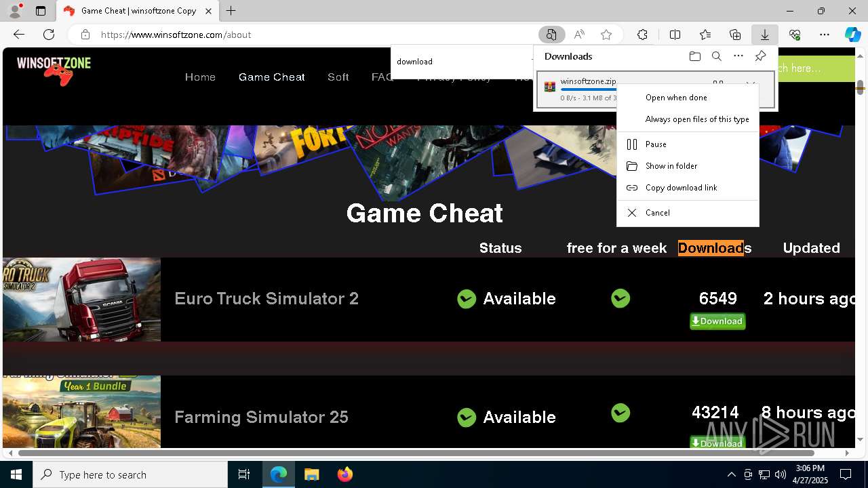Add page to favorites star icon
The height and width of the screenshot is (488, 868).
[606, 35]
